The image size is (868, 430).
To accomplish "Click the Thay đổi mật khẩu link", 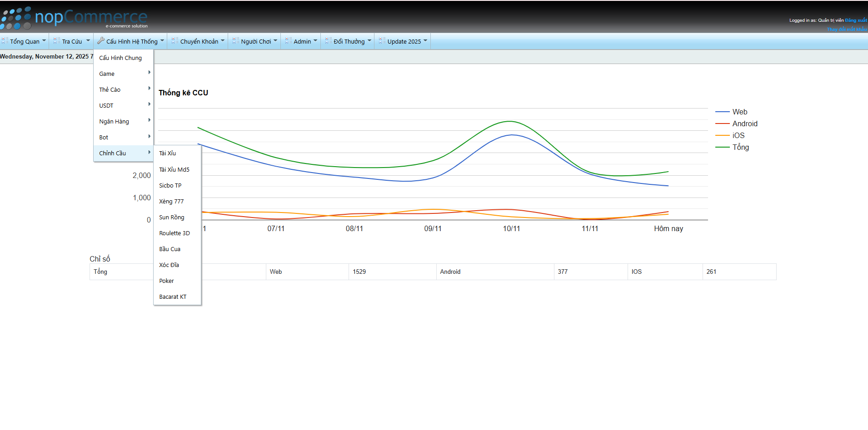I will point(847,29).
